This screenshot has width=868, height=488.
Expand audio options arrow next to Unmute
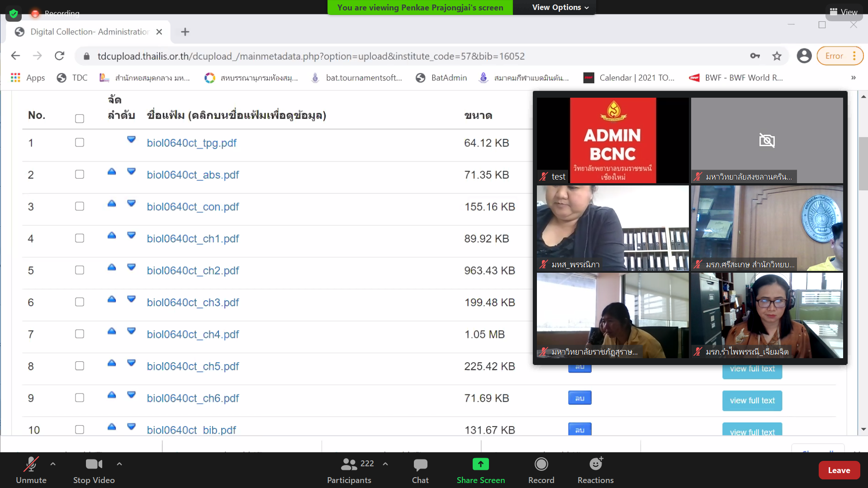point(53,464)
